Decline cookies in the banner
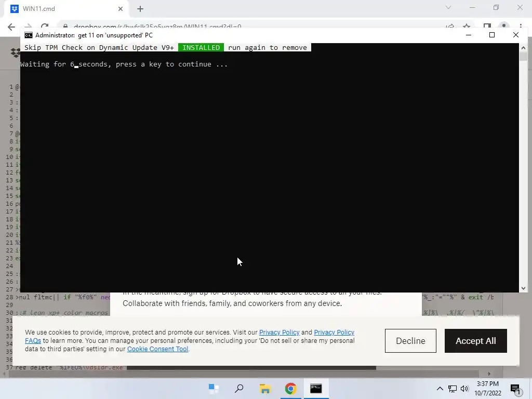 point(410,341)
